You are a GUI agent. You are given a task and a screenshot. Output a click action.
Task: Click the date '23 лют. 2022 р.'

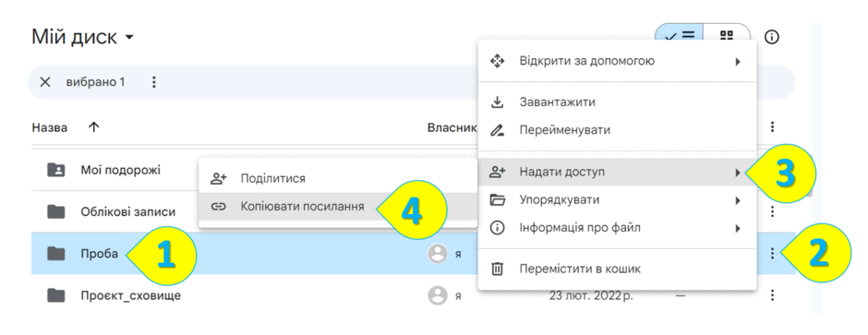coord(591,295)
